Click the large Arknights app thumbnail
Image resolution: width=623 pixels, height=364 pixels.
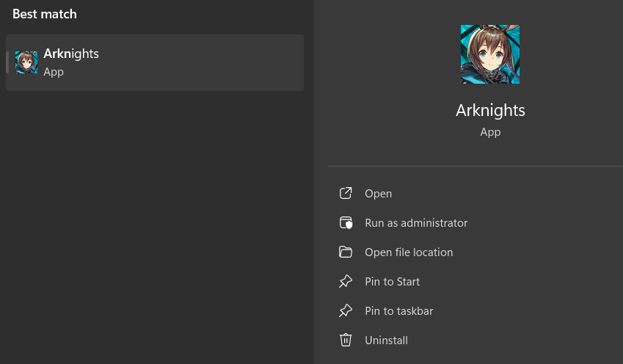(490, 54)
